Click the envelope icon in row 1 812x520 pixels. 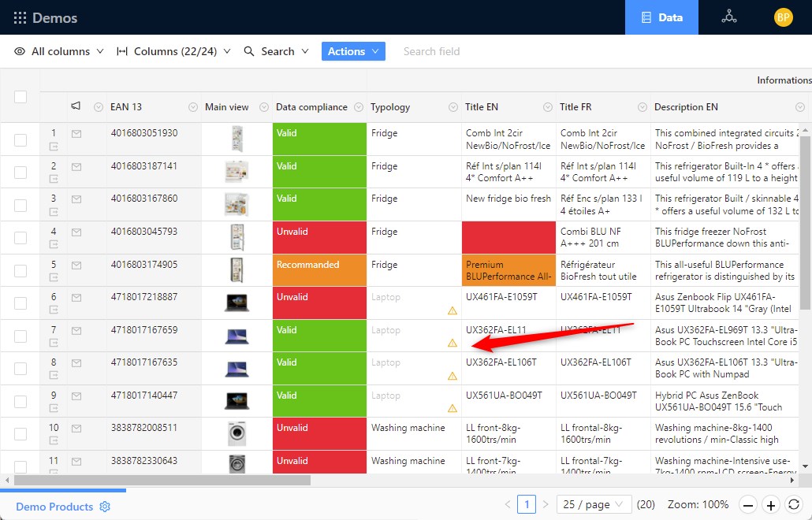pyautogui.click(x=76, y=134)
